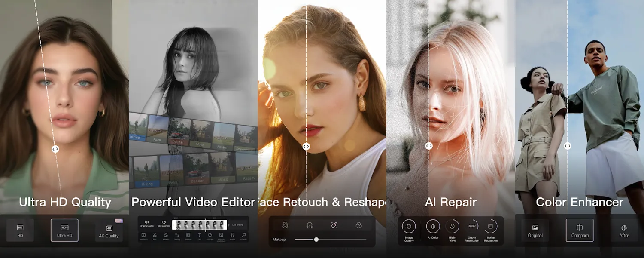This screenshot has width=644, height=258.
Task: Select the Text tool in video editor
Action: (200, 235)
